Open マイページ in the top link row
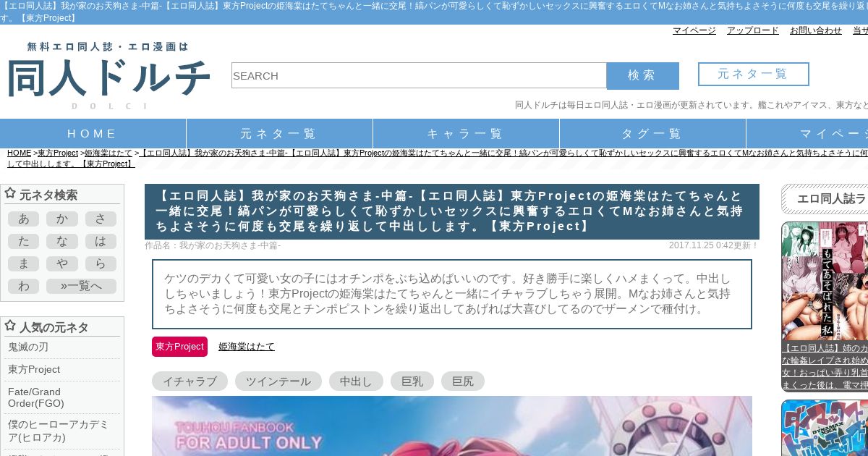Screen dimensions: 868x456 694,30
